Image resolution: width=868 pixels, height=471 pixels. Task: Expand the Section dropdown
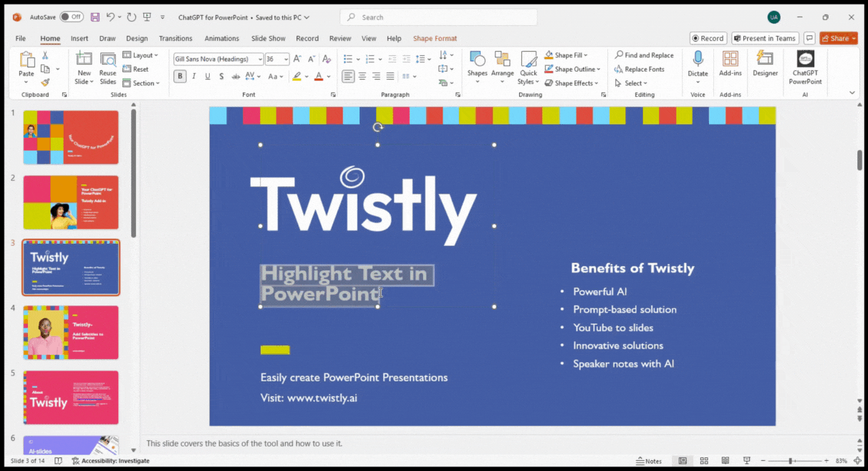140,83
